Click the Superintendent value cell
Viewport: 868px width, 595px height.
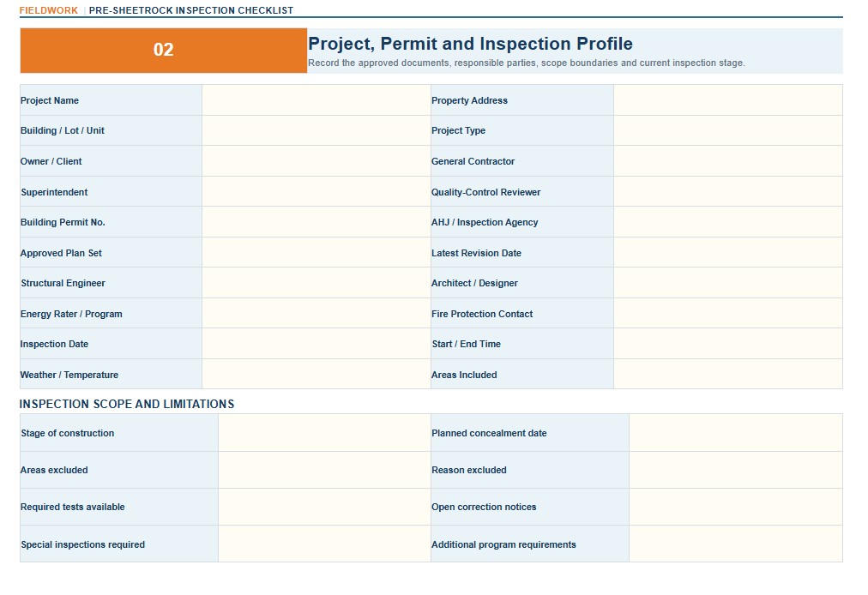(316, 191)
